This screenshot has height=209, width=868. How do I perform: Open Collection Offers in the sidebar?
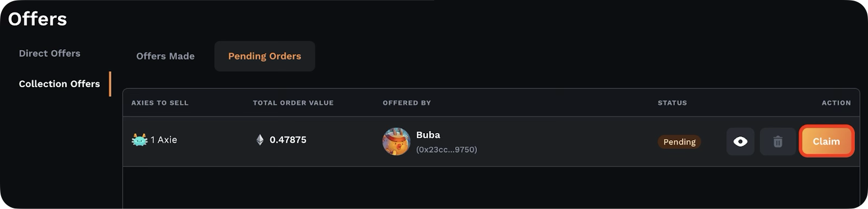(x=59, y=84)
